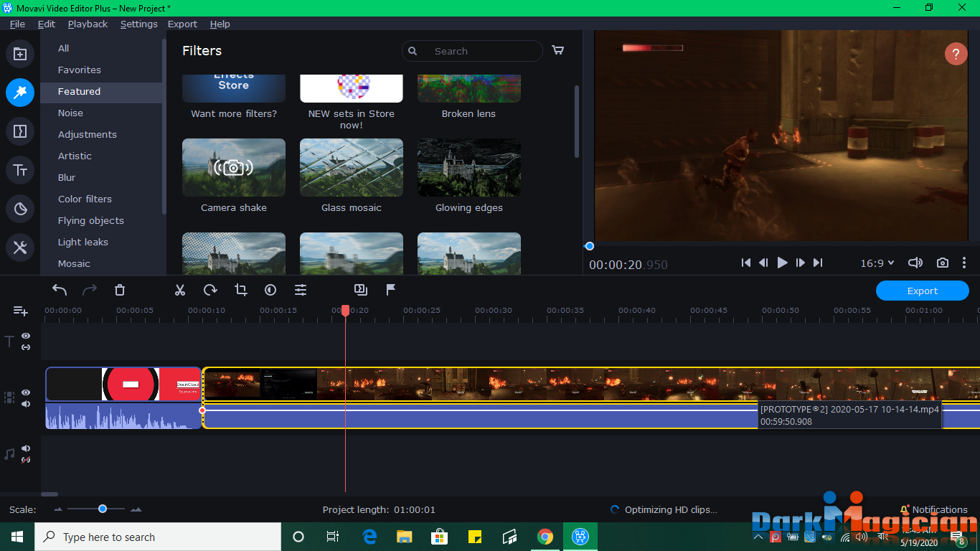Click the clip volume level handle
Viewport: 980px width, 551px height.
point(202,410)
